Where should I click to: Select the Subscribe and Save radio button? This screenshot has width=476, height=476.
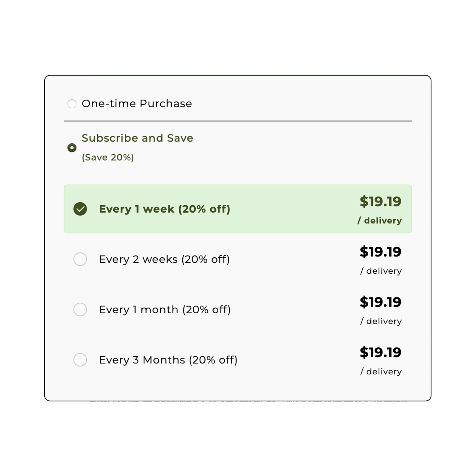[72, 148]
